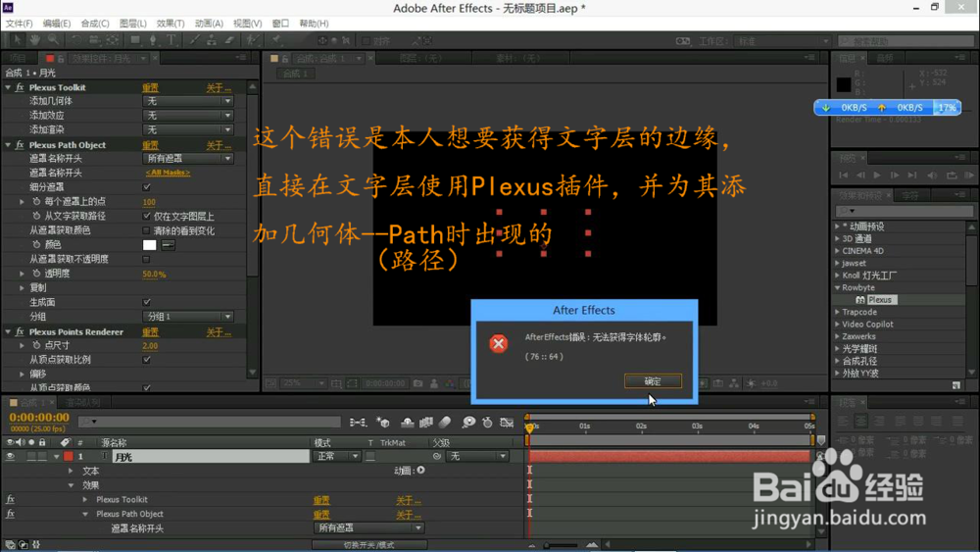Select the Brush tool
The width and height of the screenshot is (980, 552).
point(194,40)
